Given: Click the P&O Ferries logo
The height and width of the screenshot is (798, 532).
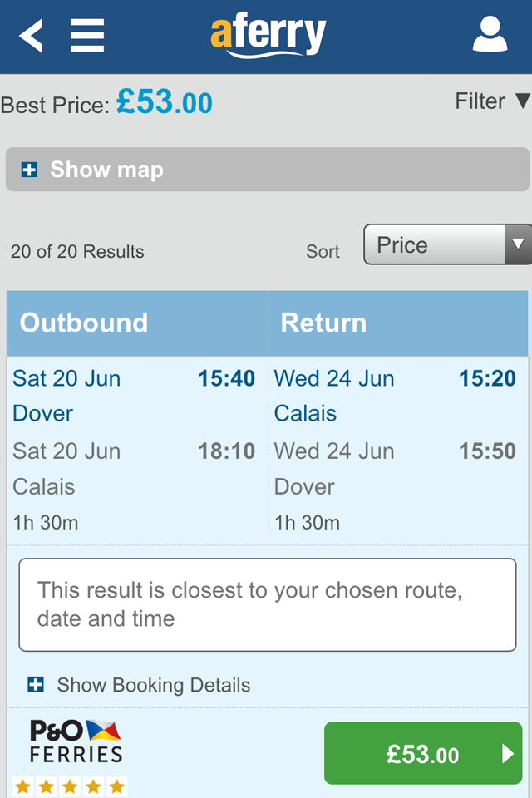Looking at the screenshot, I should point(76,741).
